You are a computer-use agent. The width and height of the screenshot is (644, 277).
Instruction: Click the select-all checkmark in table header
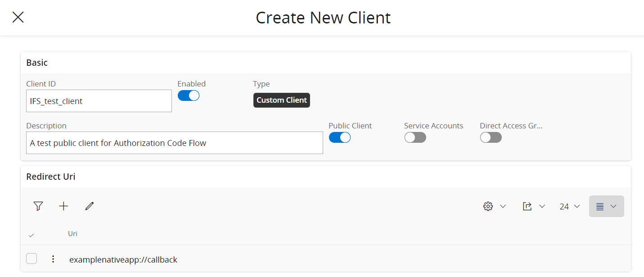coord(32,235)
